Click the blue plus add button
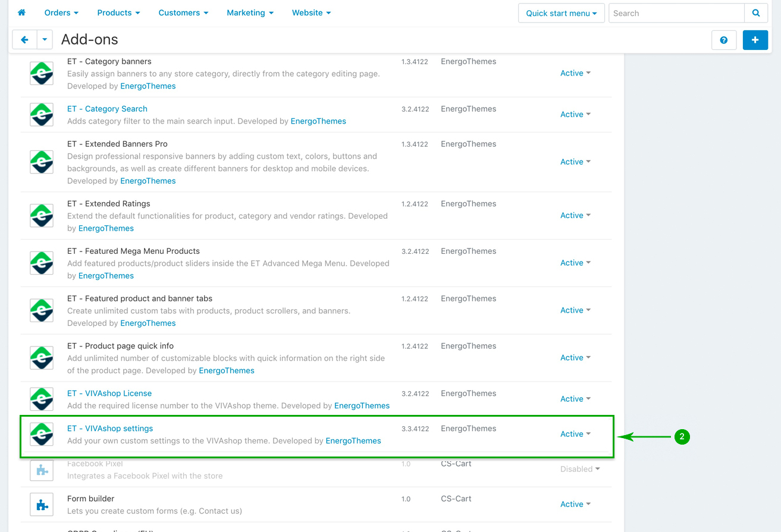The height and width of the screenshot is (532, 781). (x=755, y=40)
